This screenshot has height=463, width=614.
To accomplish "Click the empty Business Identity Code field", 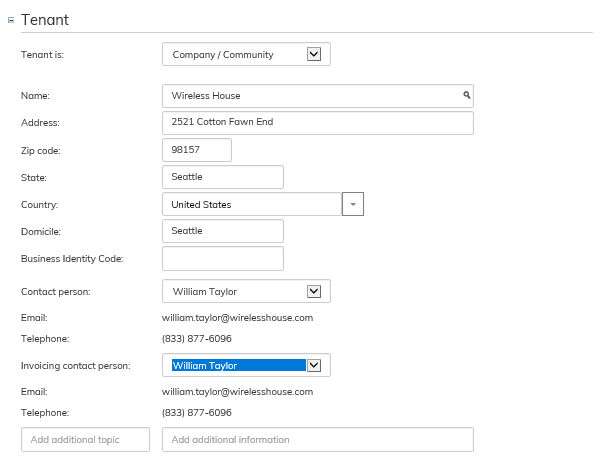I will pos(222,258).
